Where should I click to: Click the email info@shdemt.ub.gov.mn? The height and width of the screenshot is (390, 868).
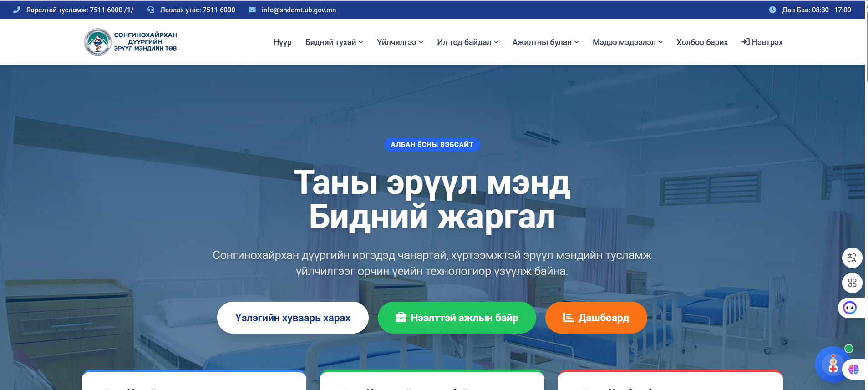(x=299, y=10)
